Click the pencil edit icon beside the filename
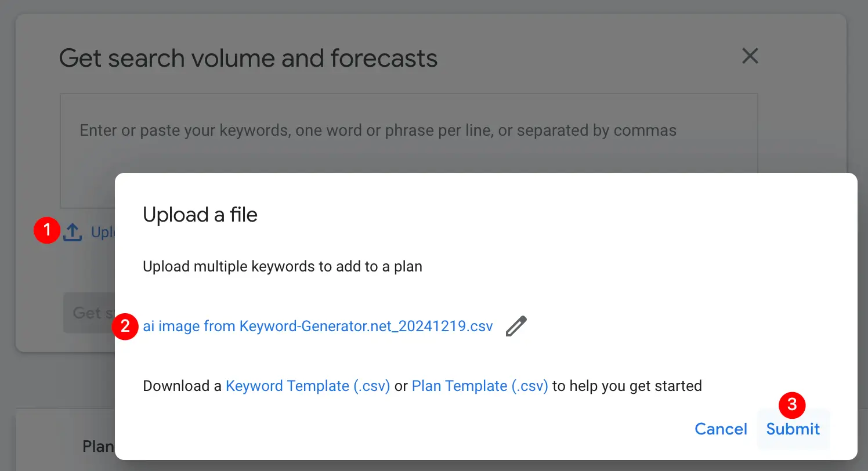The height and width of the screenshot is (471, 868). (516, 327)
